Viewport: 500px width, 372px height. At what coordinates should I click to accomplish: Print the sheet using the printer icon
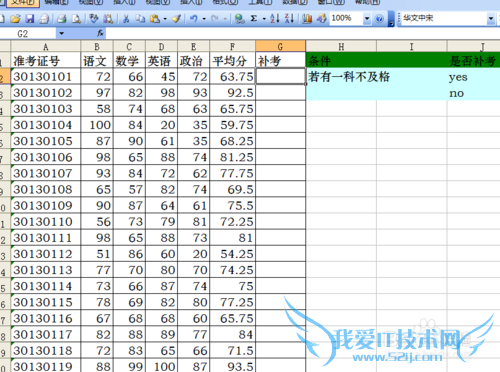(61, 19)
